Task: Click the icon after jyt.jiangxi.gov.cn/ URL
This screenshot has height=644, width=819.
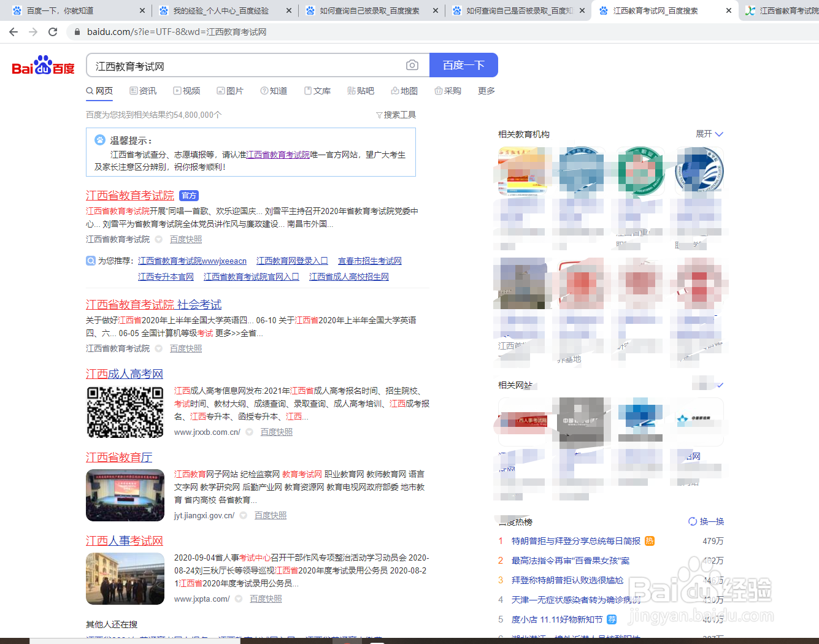Action: (244, 515)
